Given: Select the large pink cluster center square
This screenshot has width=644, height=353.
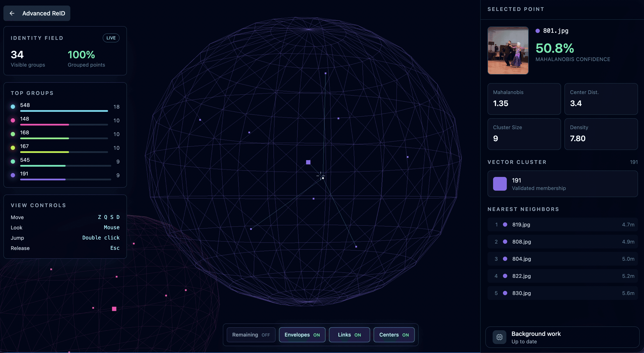Looking at the screenshot, I should (114, 309).
